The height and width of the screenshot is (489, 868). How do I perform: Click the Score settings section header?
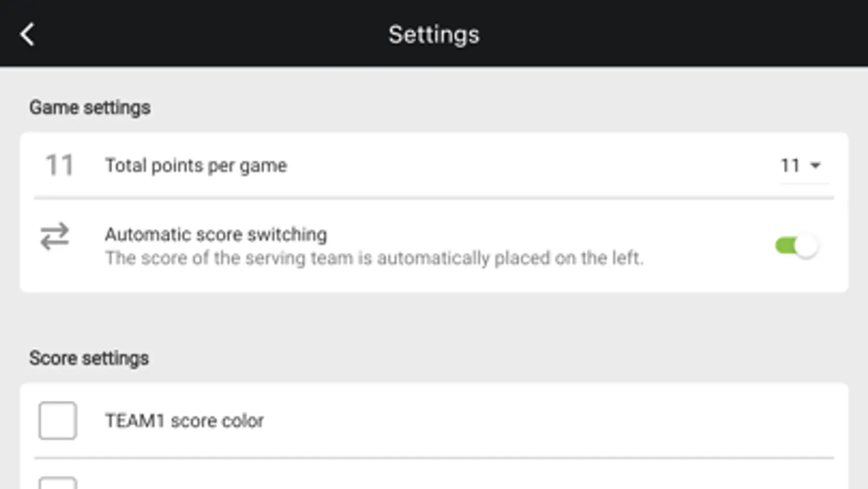pyautogui.click(x=89, y=359)
